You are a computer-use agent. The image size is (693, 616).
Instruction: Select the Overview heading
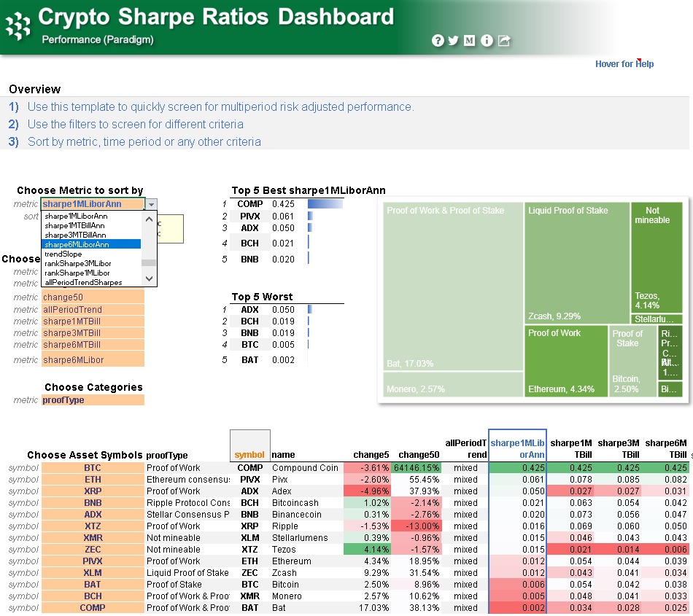click(34, 89)
